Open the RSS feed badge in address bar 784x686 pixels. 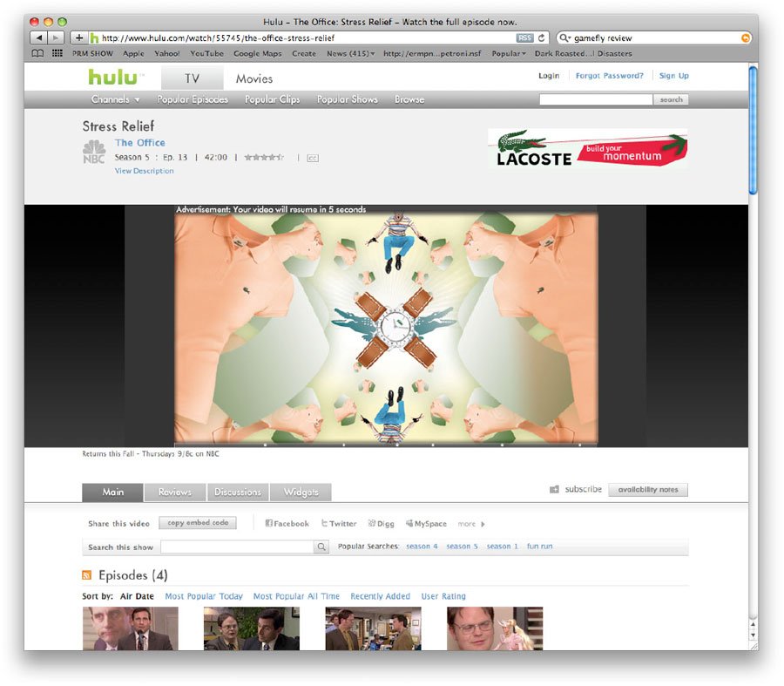coord(524,38)
